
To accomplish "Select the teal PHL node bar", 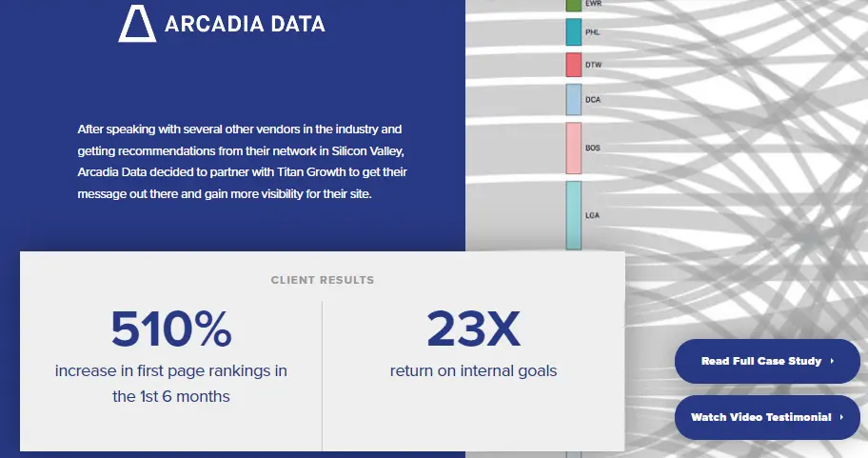I will (x=573, y=32).
